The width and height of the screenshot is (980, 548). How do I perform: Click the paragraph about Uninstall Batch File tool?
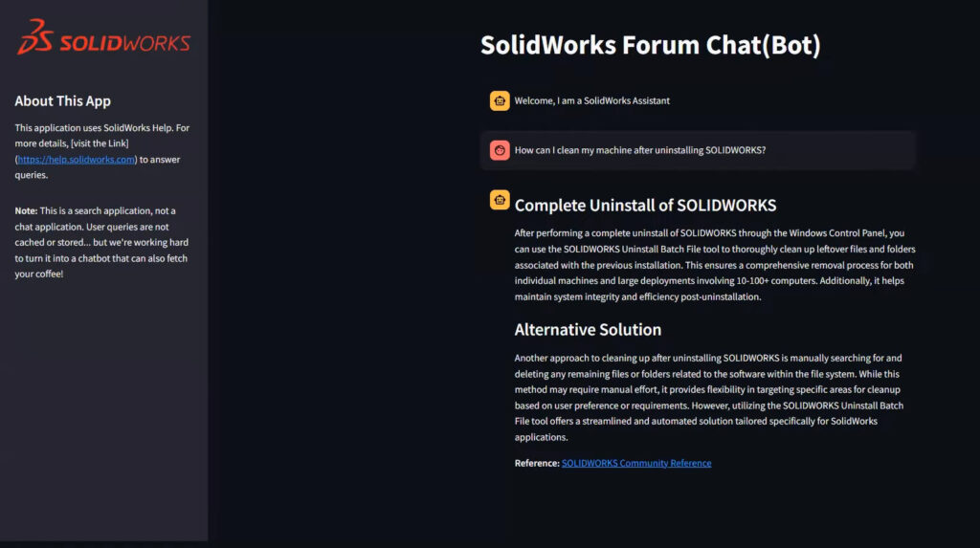pyautogui.click(x=715, y=265)
